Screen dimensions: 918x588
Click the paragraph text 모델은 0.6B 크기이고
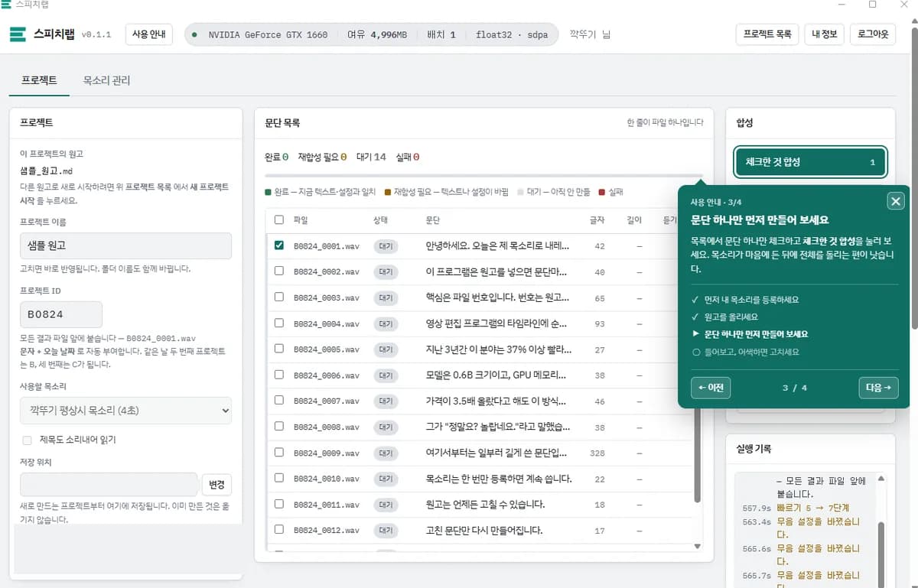496,375
